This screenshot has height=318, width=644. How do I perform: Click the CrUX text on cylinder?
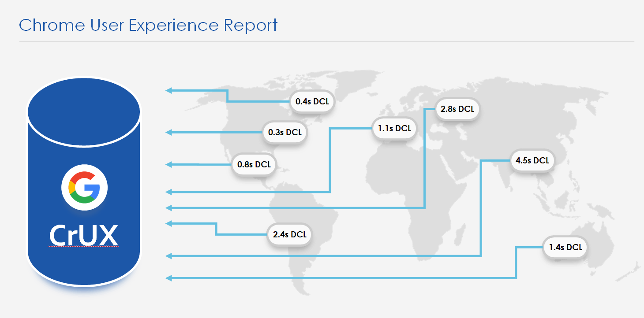pos(84,235)
